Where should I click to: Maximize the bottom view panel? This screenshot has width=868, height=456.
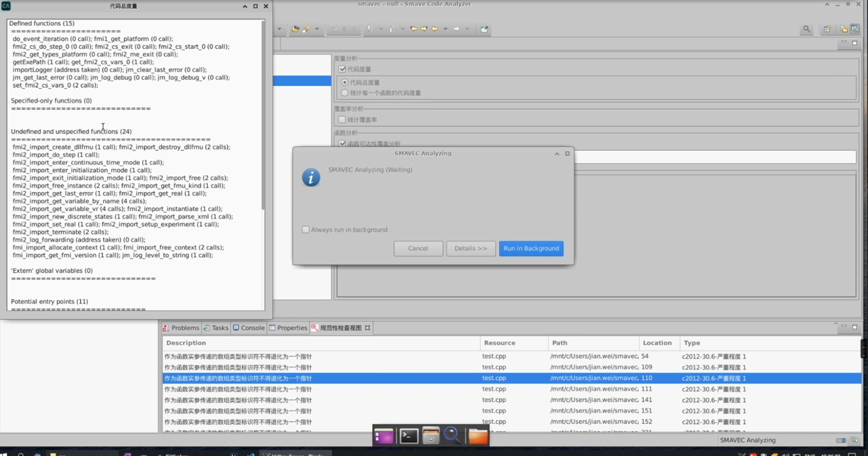tap(855, 327)
